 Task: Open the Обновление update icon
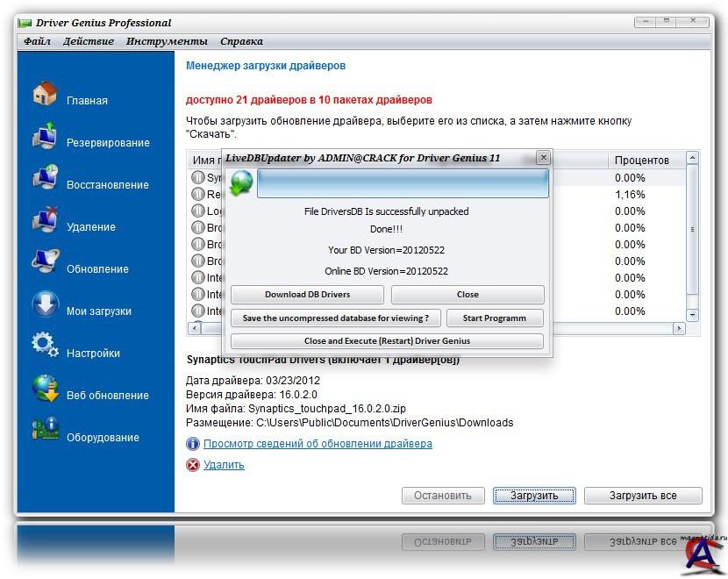[45, 262]
